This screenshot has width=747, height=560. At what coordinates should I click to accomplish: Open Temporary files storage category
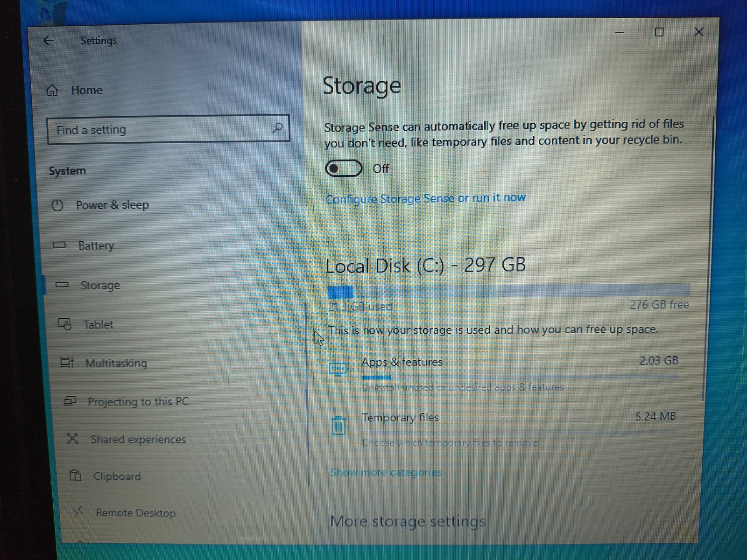point(503,429)
